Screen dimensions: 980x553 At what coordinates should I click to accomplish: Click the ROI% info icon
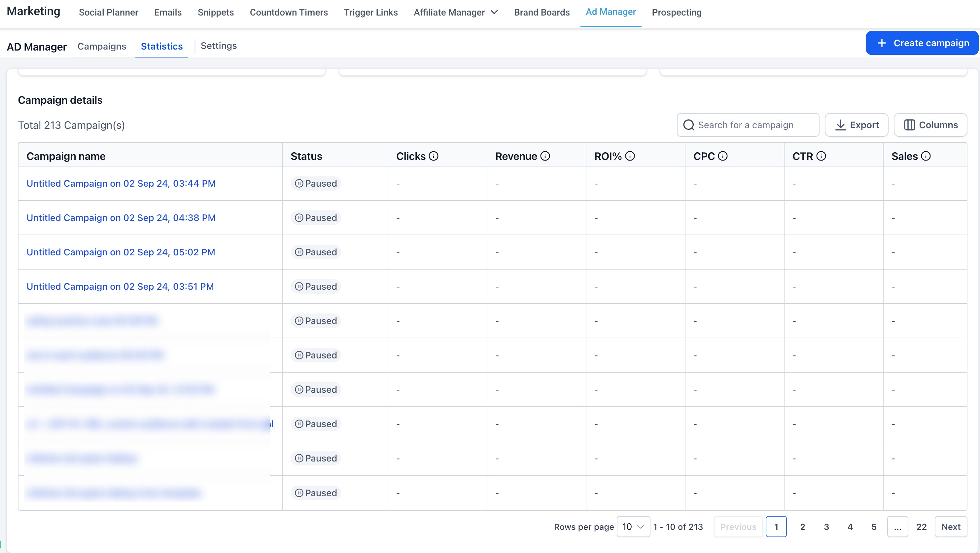click(x=630, y=156)
